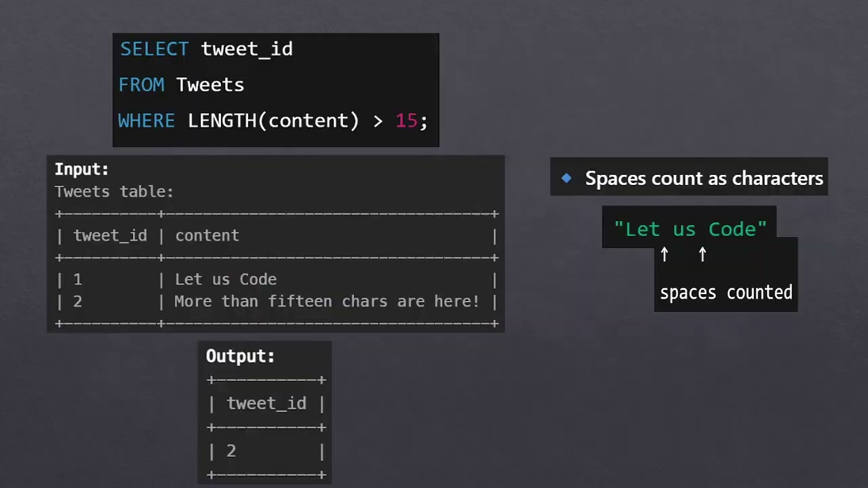868x488 pixels.
Task: Click the blue diamond bullet icon
Action: (x=566, y=178)
